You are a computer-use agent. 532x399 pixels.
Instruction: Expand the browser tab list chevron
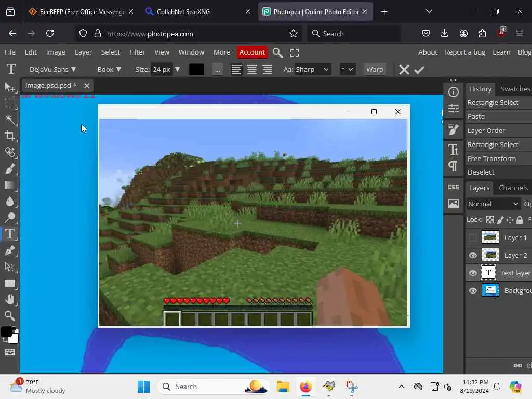(x=429, y=11)
